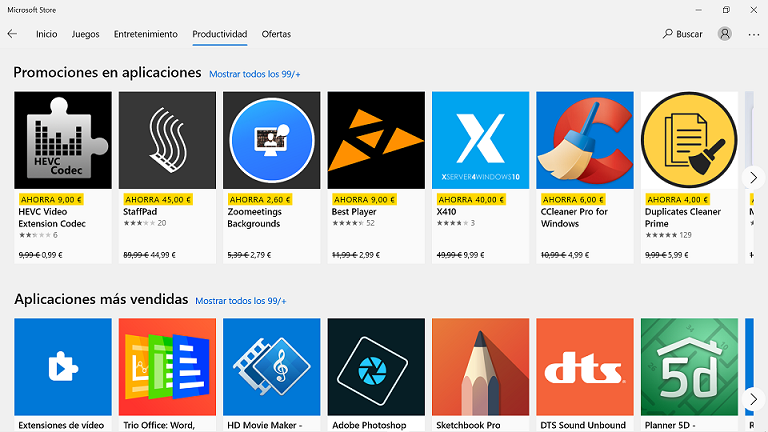Open DTS Sound Unbound app icon
Screen dimensions: 768x432
pos(585,367)
